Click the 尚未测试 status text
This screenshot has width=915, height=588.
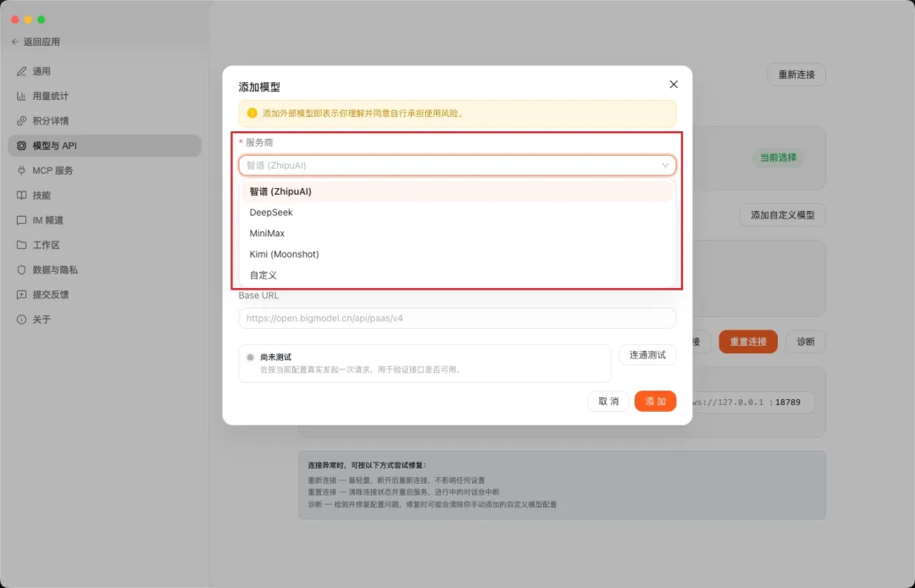276,357
